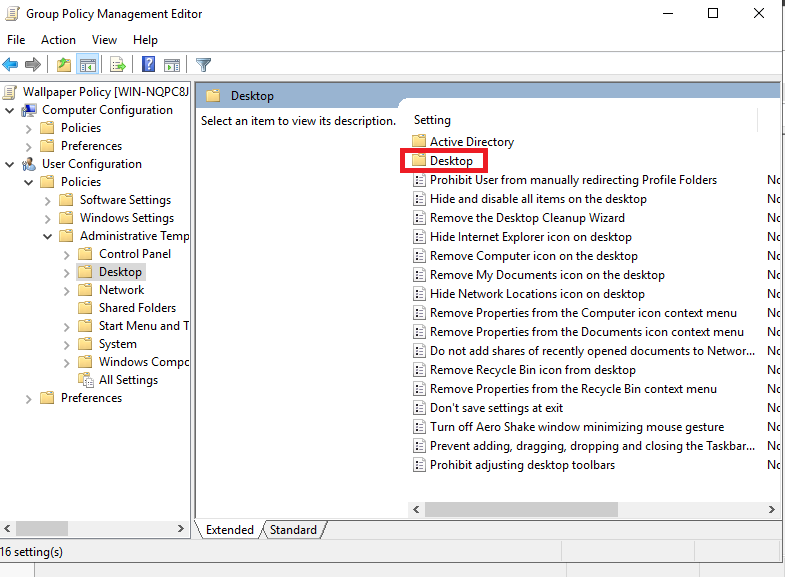Expand the Desktop tree node
Viewport: 785px width, 577px height.
click(x=67, y=273)
